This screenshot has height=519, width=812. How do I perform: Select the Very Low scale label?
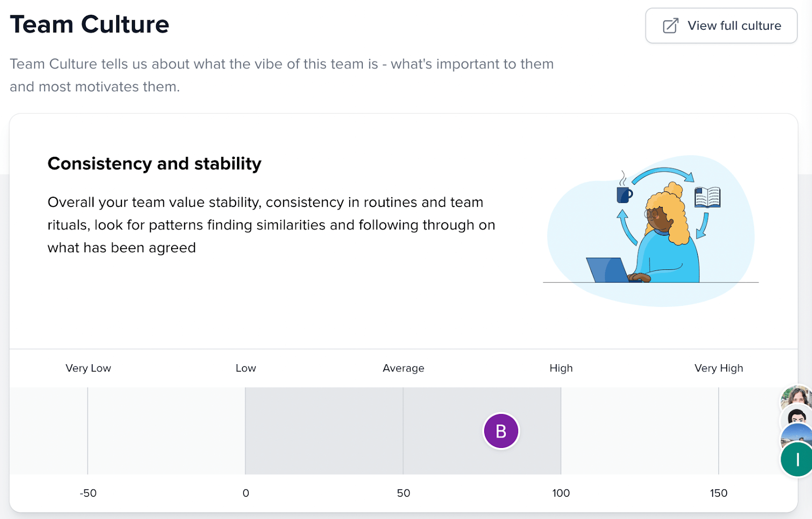coord(88,368)
